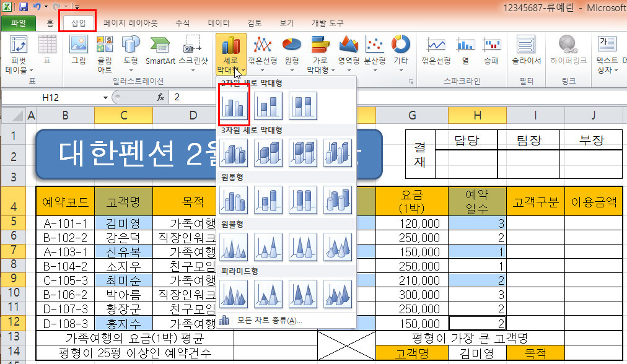Viewport: 627px width, 364px height.
Task: Select the clustered pyramid chart under 피라미드형
Action: pos(234,294)
